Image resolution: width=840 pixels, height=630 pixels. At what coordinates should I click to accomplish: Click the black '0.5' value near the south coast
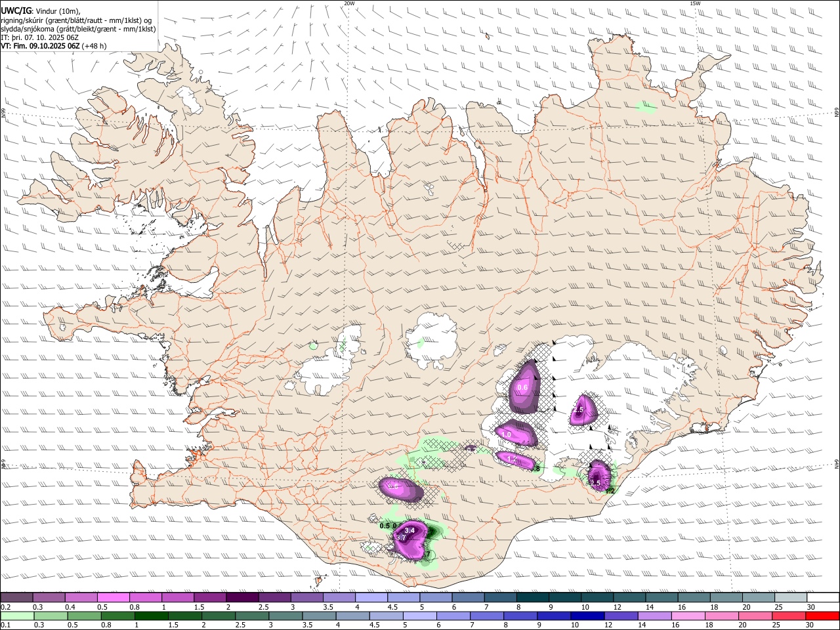[385, 526]
